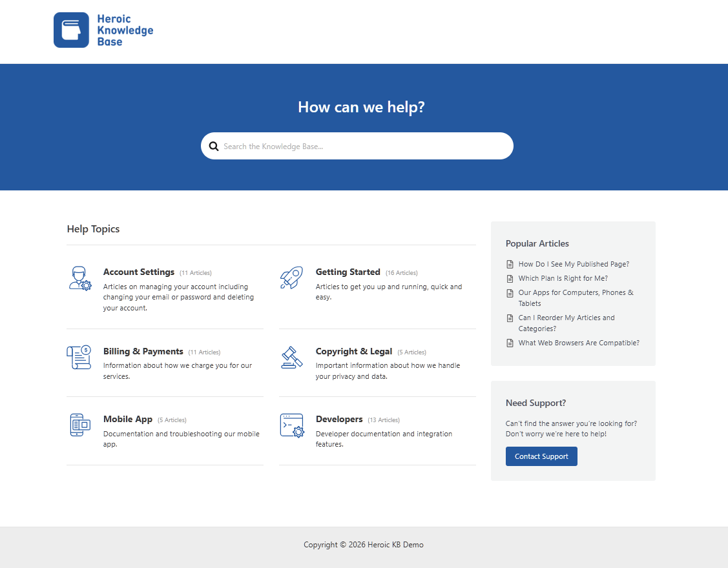This screenshot has width=728, height=568.
Task: Click the Developers terminal gear icon
Action: coord(292,425)
